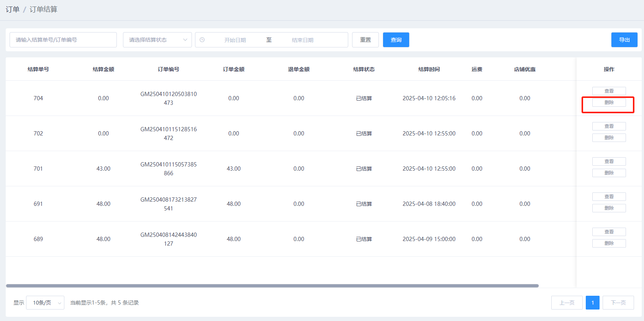Delete settlement record 704
This screenshot has height=321, width=644.
pos(609,103)
